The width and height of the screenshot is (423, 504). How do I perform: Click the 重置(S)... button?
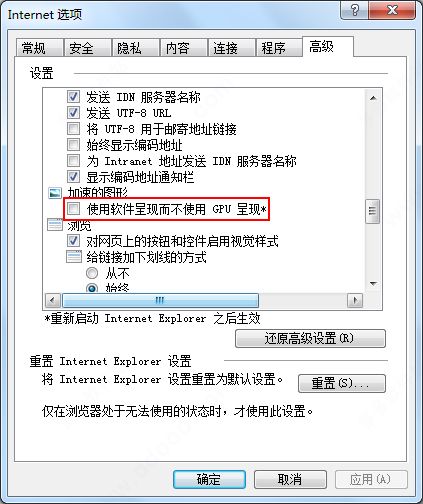click(x=342, y=383)
